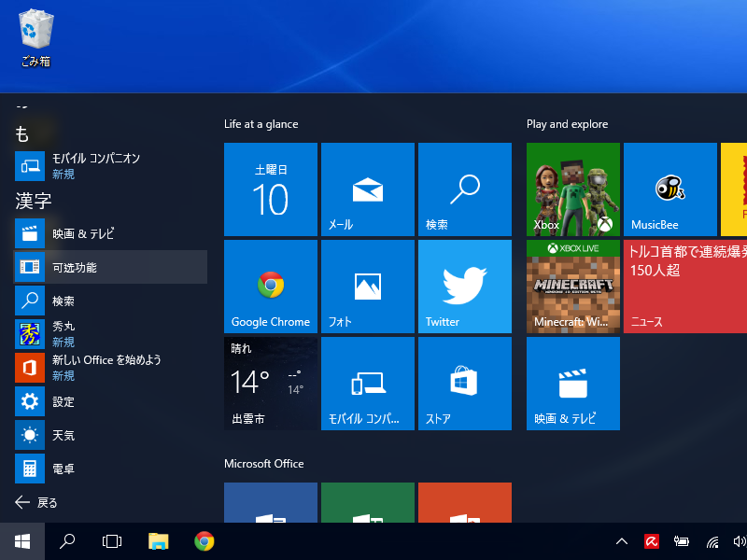Open Task View on the taskbar

112,541
